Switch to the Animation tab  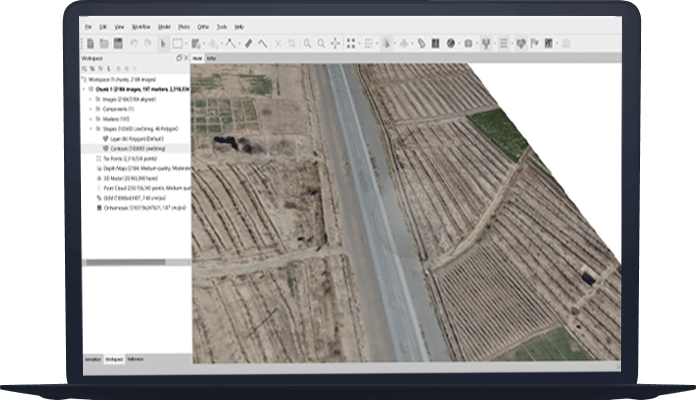[91, 358]
